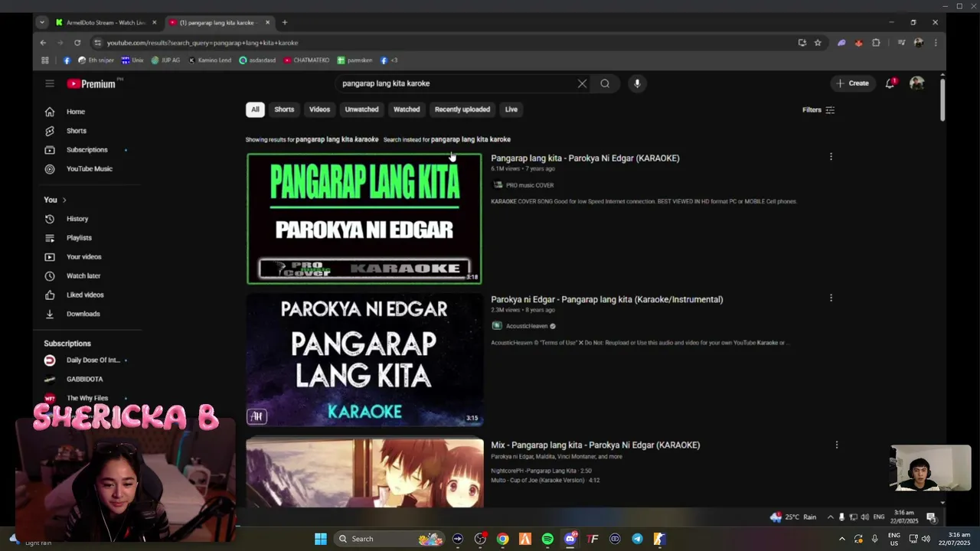The height and width of the screenshot is (551, 980).
Task: Open the account avatar menu
Action: pyautogui.click(x=916, y=83)
